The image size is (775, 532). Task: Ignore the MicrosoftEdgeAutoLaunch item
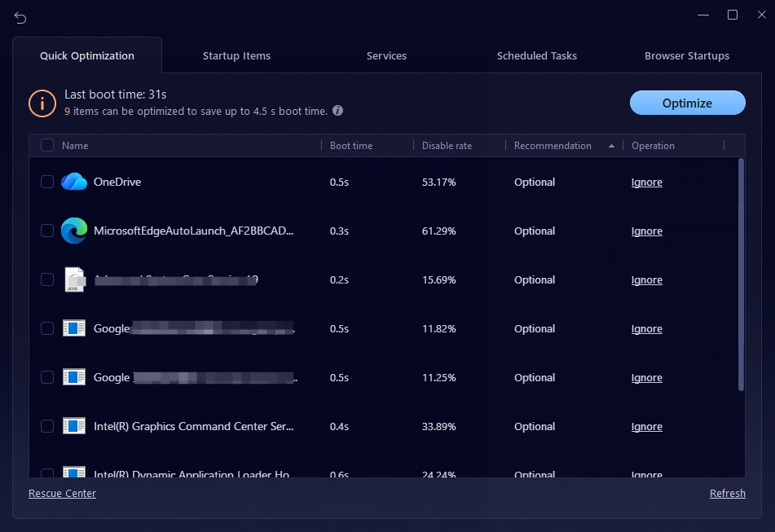click(x=646, y=231)
